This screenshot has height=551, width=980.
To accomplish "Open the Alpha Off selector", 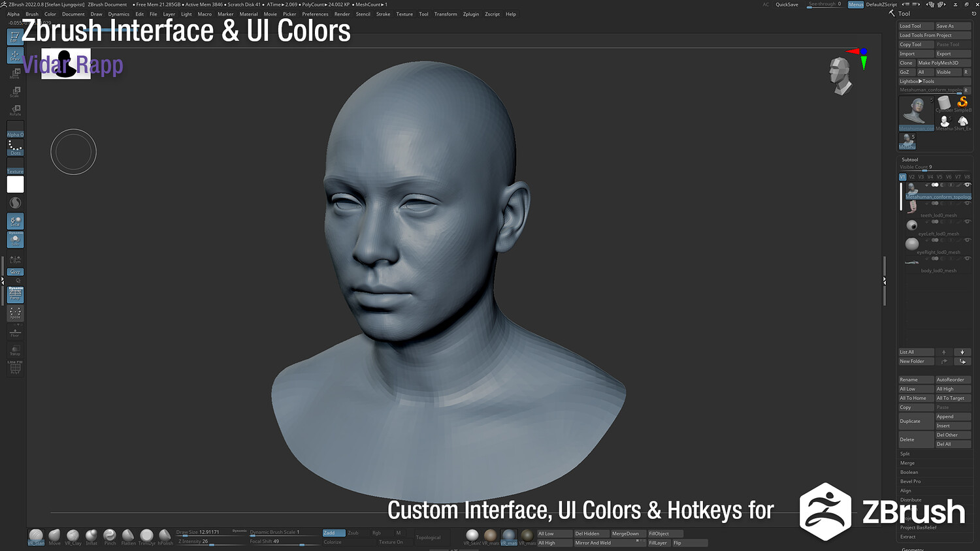I will click(15, 129).
